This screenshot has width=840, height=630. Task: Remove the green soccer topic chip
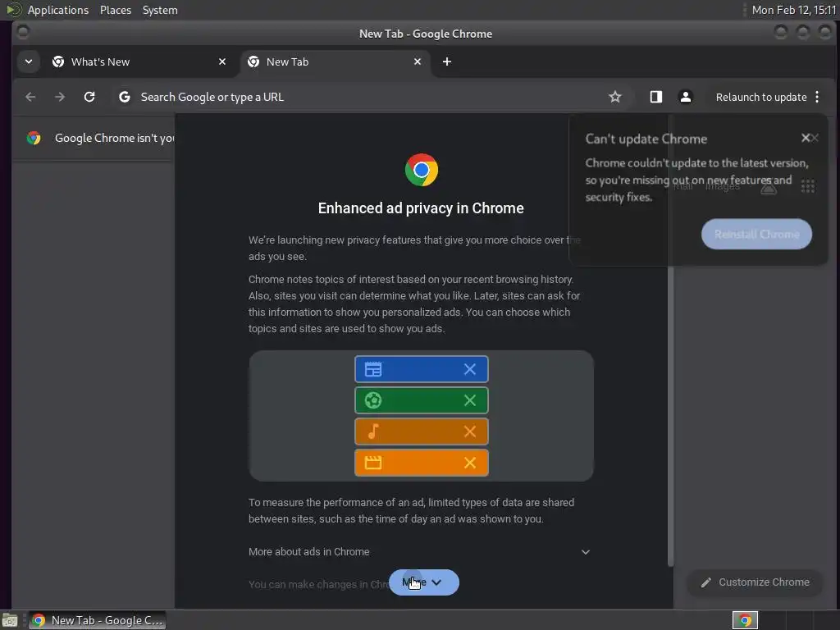pos(470,400)
